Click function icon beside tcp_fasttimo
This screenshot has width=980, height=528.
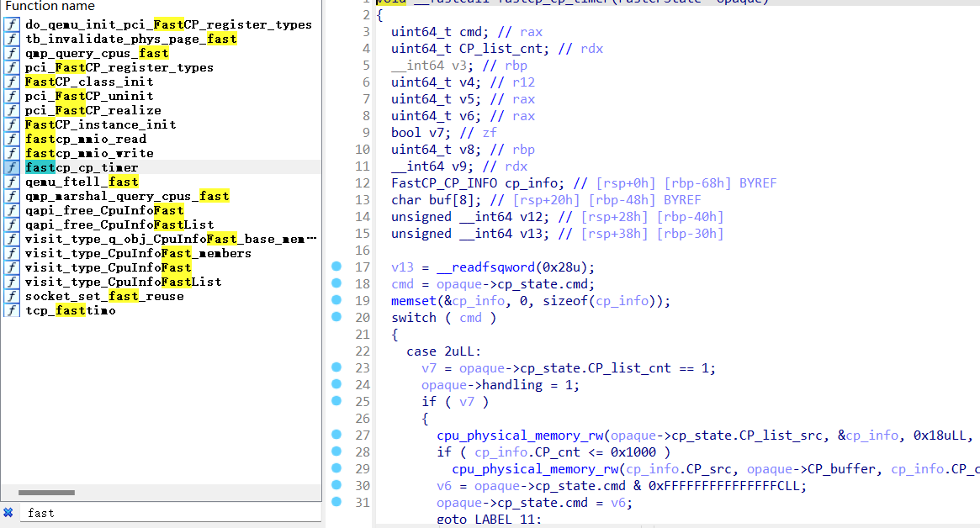click(12, 310)
